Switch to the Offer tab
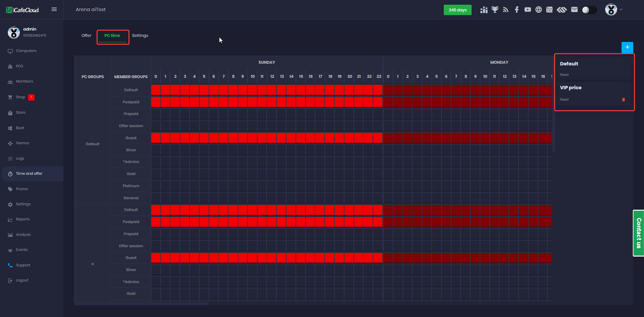This screenshot has width=644, height=317. click(x=86, y=36)
